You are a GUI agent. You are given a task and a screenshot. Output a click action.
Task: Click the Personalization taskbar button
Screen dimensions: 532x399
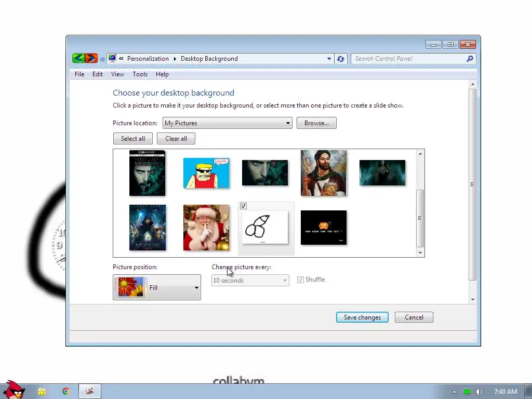click(90, 392)
